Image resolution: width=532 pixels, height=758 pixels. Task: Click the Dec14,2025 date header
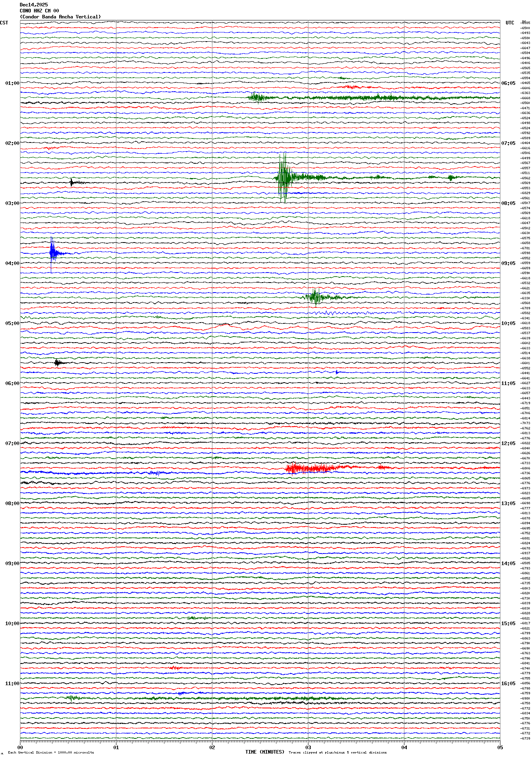34,5
